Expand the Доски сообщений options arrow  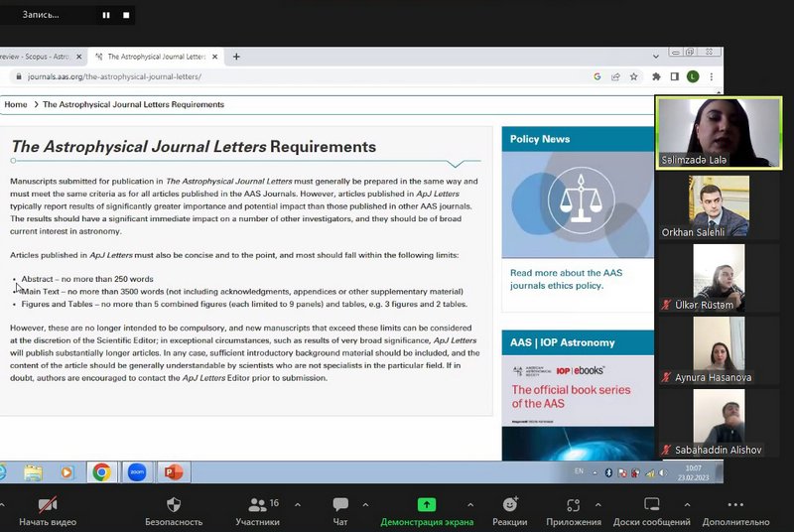click(687, 505)
